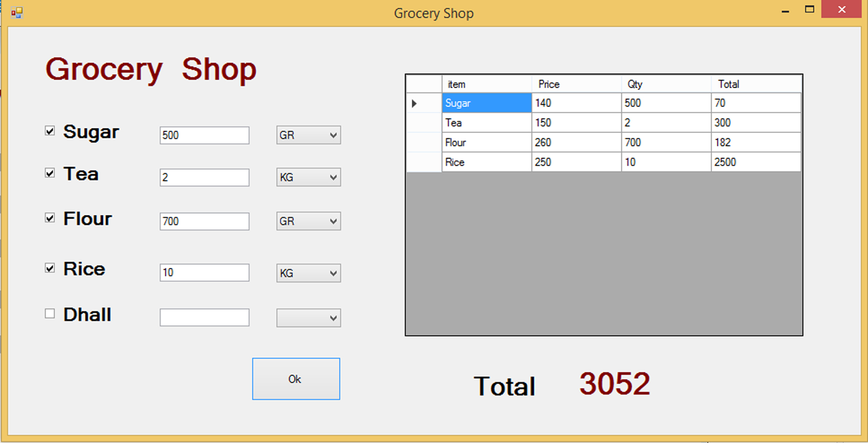
Task: Select the price cell 250
Action: [x=576, y=162]
